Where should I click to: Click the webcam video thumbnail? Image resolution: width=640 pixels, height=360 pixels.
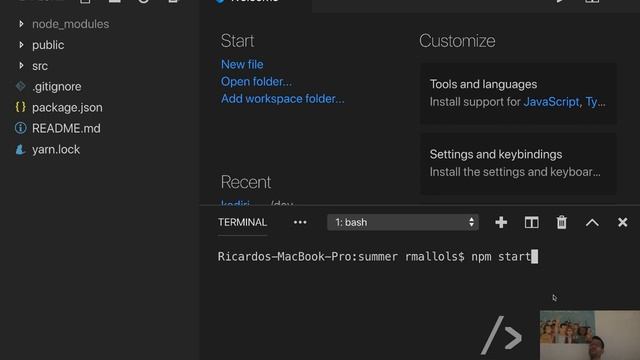point(590,335)
